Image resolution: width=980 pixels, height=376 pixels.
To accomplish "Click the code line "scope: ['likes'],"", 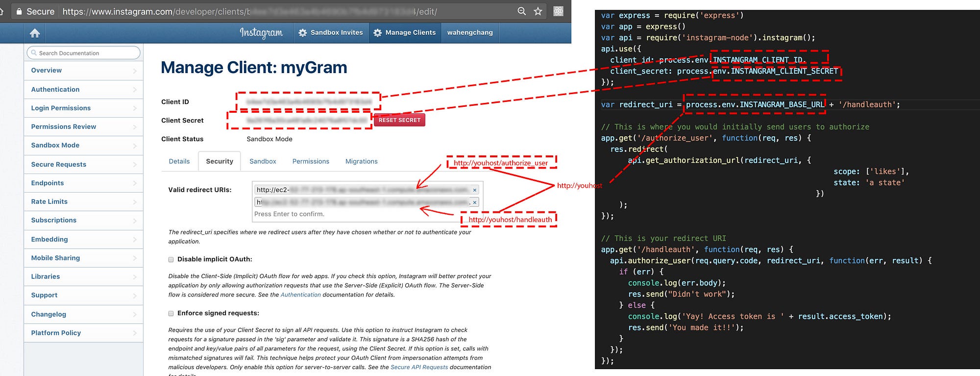I will 871,172.
